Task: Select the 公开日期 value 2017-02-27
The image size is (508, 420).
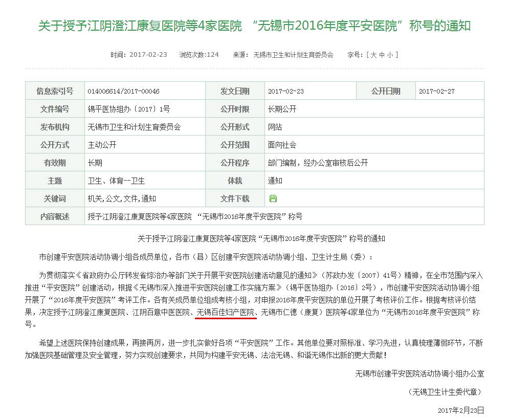Action: tap(437, 91)
